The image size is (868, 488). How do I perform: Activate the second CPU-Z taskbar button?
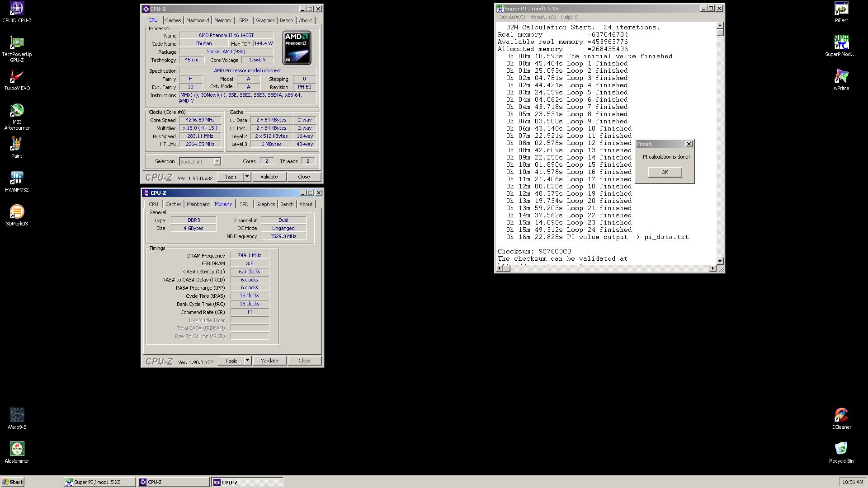click(247, 482)
